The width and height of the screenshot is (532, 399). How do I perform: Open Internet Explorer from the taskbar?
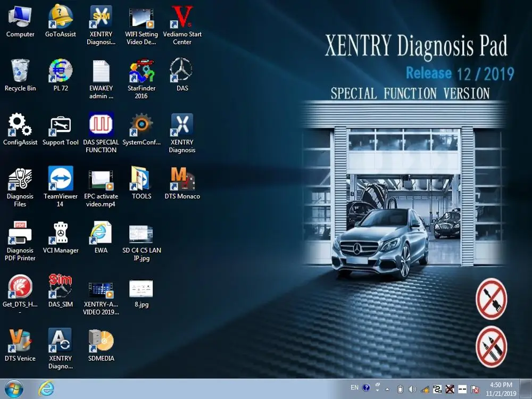pos(46,389)
